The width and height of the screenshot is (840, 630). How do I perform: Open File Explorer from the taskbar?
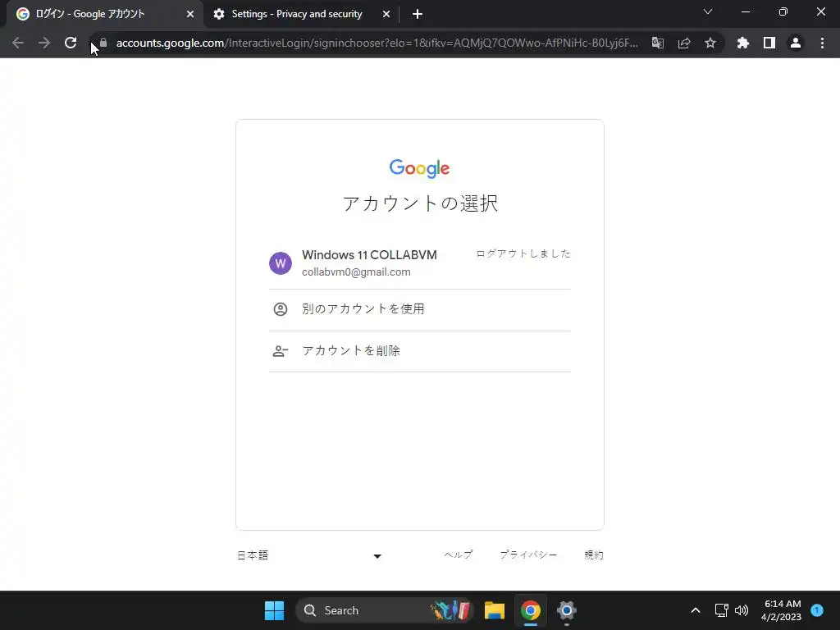(x=495, y=610)
